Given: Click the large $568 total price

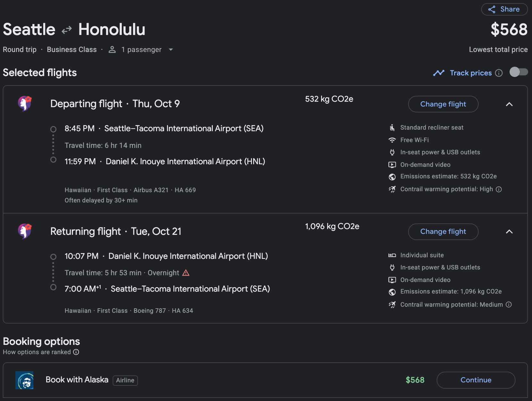Looking at the screenshot, I should tap(509, 30).
